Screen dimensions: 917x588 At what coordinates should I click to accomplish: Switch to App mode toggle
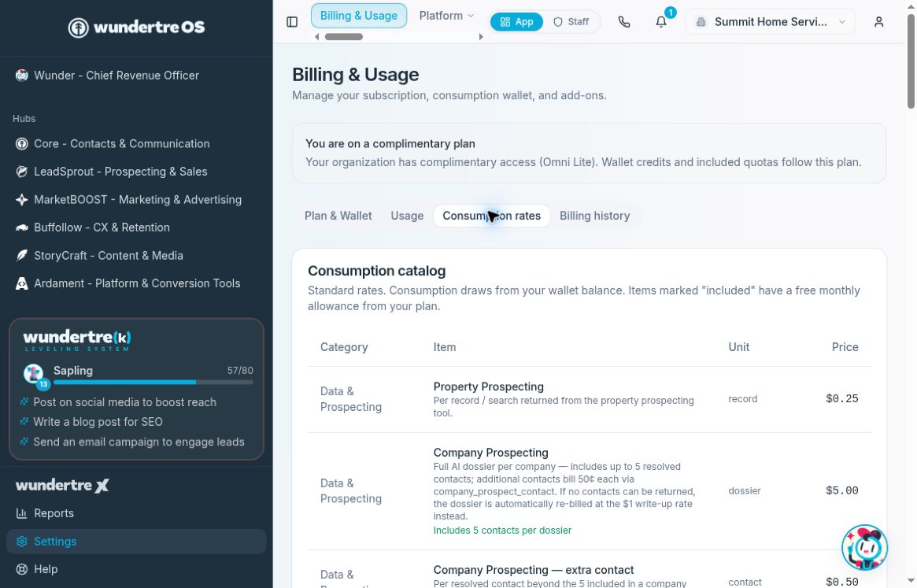(x=516, y=22)
